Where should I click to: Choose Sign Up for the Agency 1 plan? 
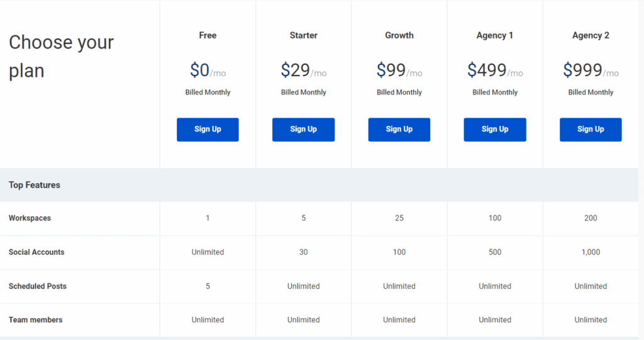495,130
